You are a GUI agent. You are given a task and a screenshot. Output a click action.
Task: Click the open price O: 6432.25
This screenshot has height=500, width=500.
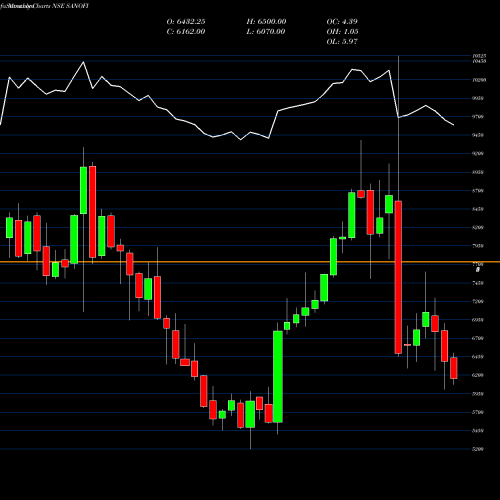186,22
